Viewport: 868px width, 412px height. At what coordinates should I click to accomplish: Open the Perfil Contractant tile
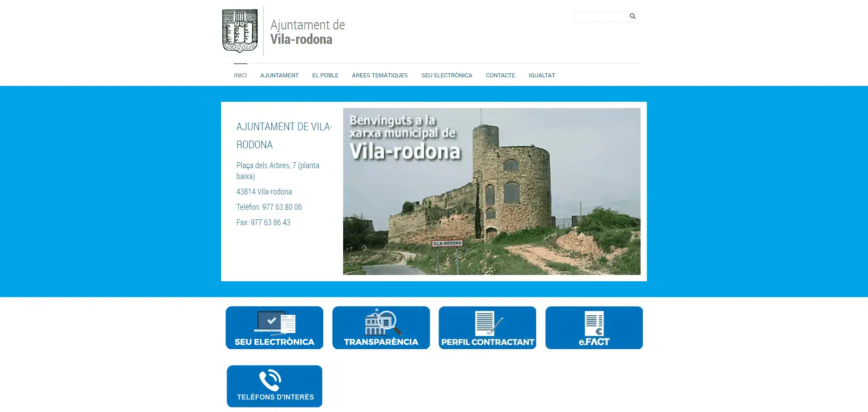[x=487, y=327]
